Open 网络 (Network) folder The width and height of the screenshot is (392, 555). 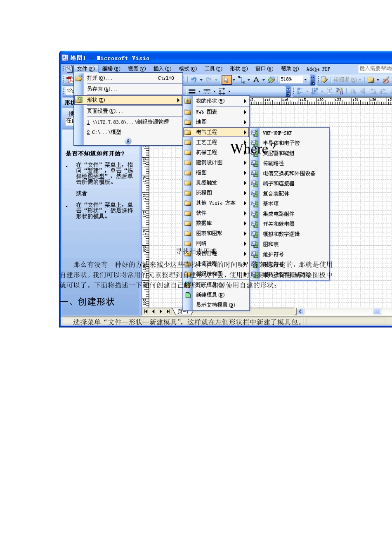click(x=217, y=243)
